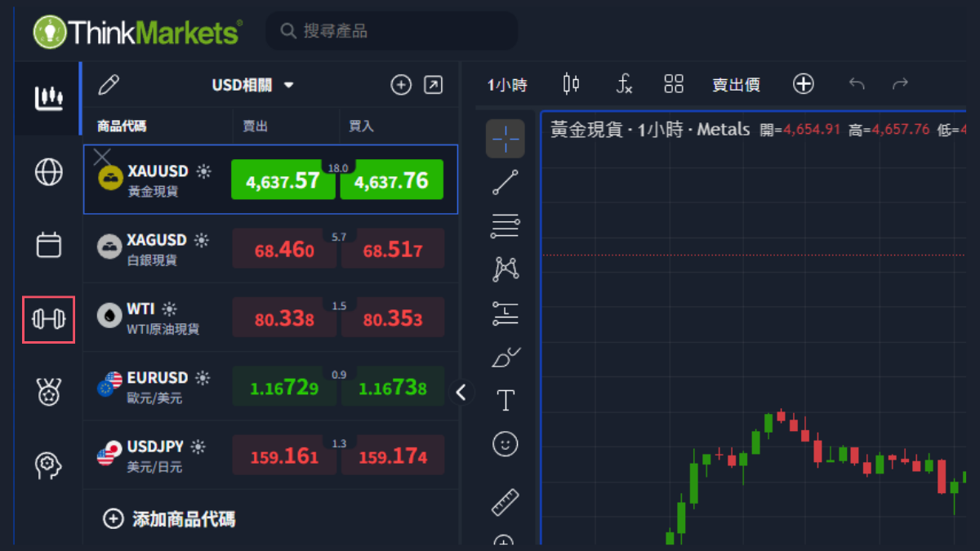
Task: Select the USDJPY 美元/日元 row
Action: (x=270, y=455)
